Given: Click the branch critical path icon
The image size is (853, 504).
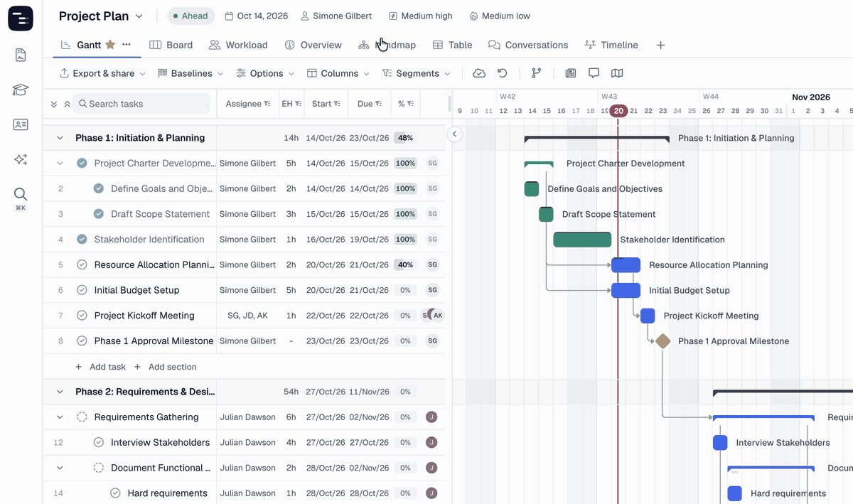Looking at the screenshot, I should [x=536, y=73].
